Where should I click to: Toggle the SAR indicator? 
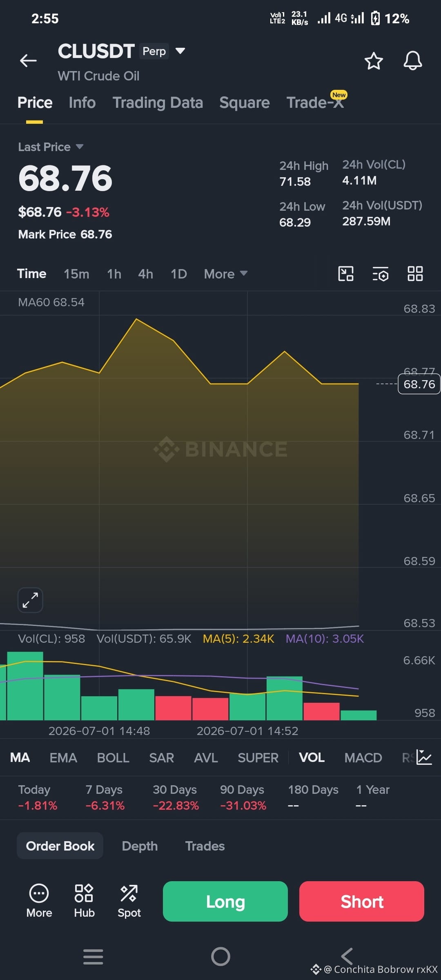tap(161, 758)
